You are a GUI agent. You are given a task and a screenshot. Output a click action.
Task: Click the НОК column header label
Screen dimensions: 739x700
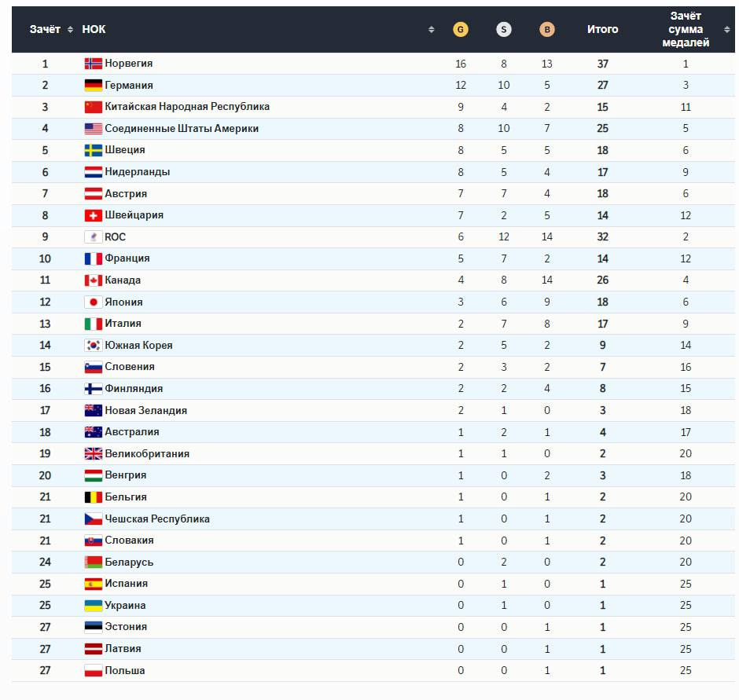click(94, 30)
